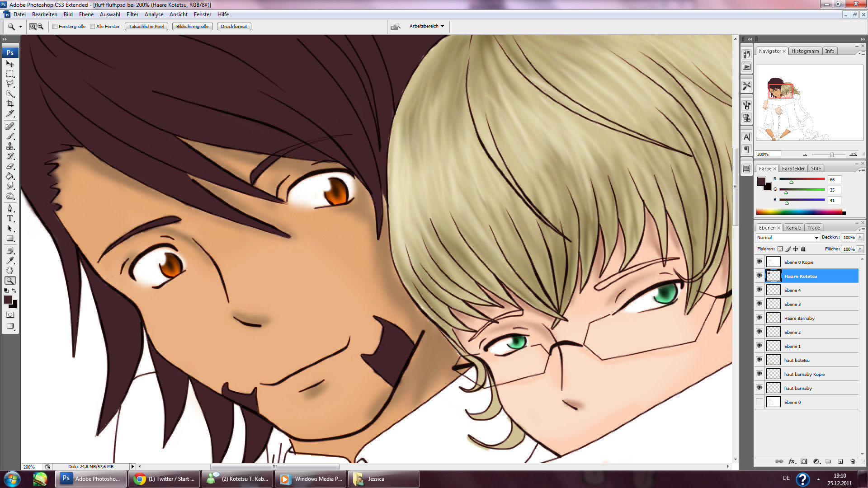Image resolution: width=868 pixels, height=488 pixels.
Task: Open the status bar info arrow menu
Action: [x=132, y=466]
